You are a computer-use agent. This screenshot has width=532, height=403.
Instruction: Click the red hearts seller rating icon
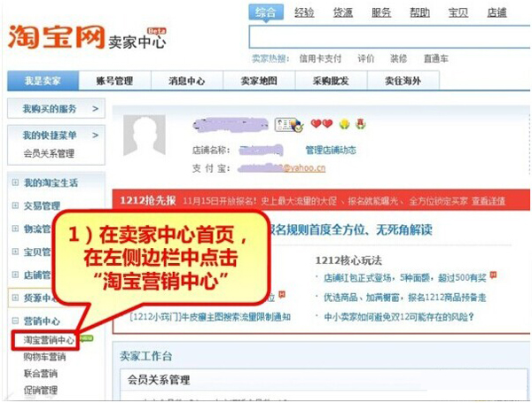pyautogui.click(x=322, y=124)
